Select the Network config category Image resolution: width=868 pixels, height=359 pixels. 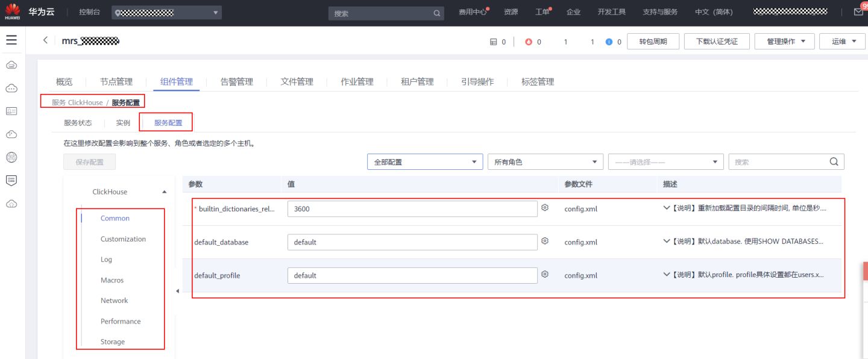[114, 301]
